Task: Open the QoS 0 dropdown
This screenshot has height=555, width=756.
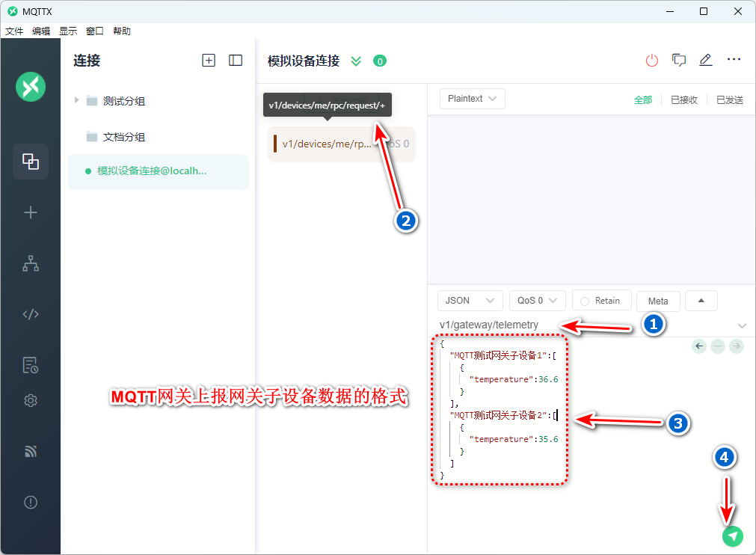Action: click(x=536, y=301)
